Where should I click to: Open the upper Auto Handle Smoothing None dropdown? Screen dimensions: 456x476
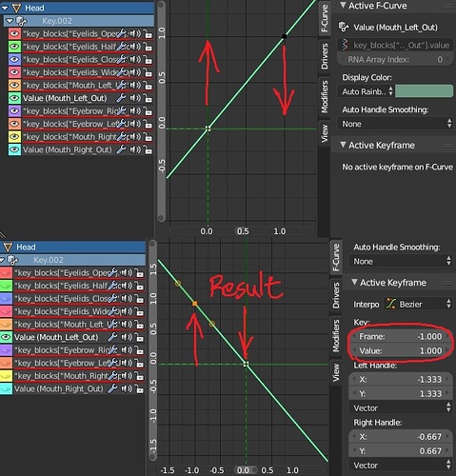pyautogui.click(x=395, y=124)
